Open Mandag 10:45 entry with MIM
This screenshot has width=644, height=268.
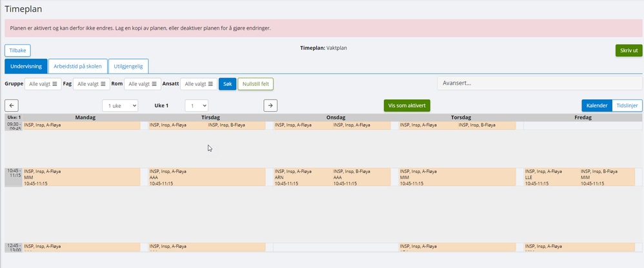point(82,177)
